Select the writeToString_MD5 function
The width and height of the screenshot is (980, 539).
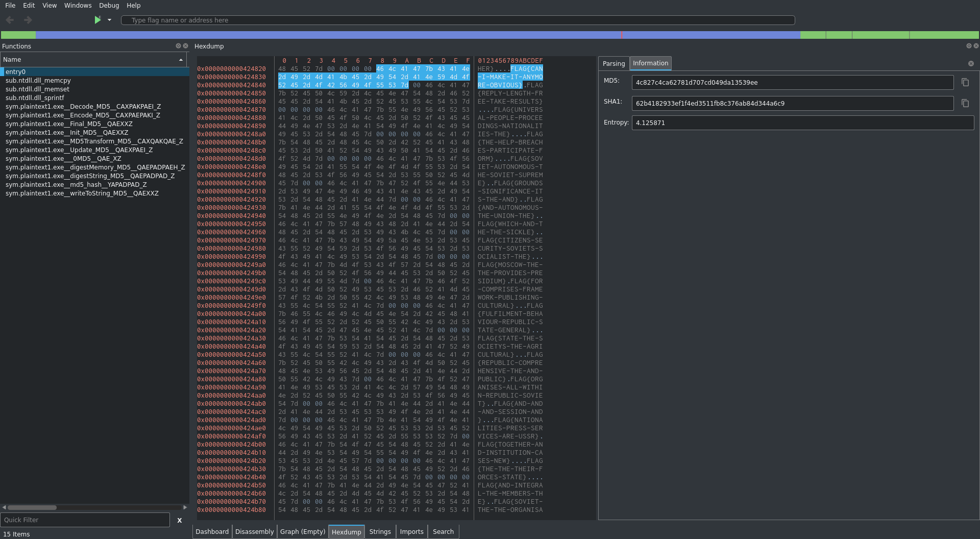coord(94,193)
